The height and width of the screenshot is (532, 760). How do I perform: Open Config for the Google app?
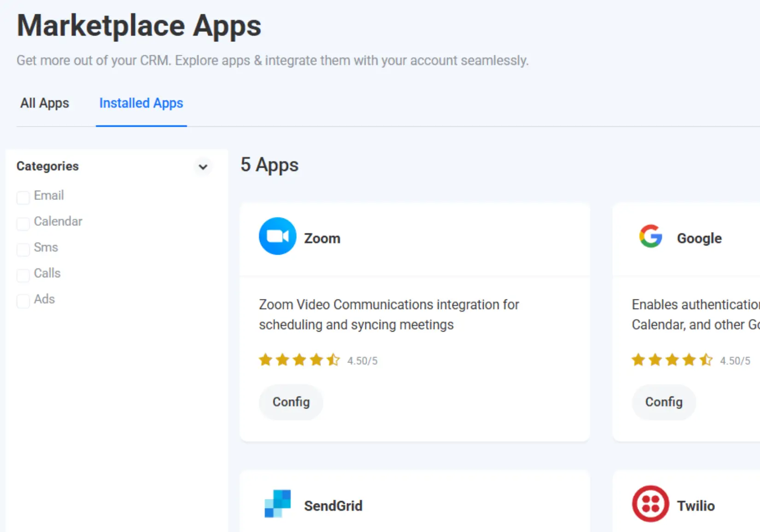coord(664,402)
